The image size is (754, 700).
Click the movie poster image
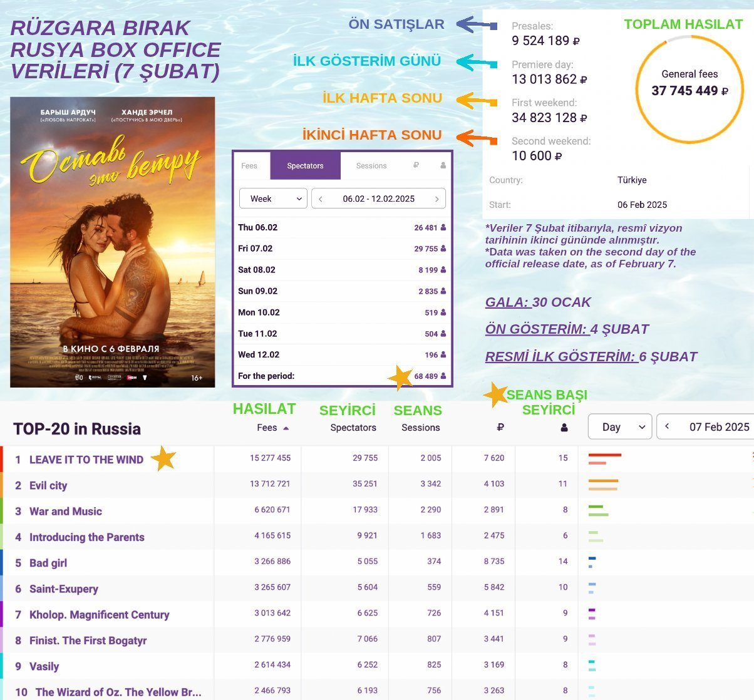(x=113, y=242)
